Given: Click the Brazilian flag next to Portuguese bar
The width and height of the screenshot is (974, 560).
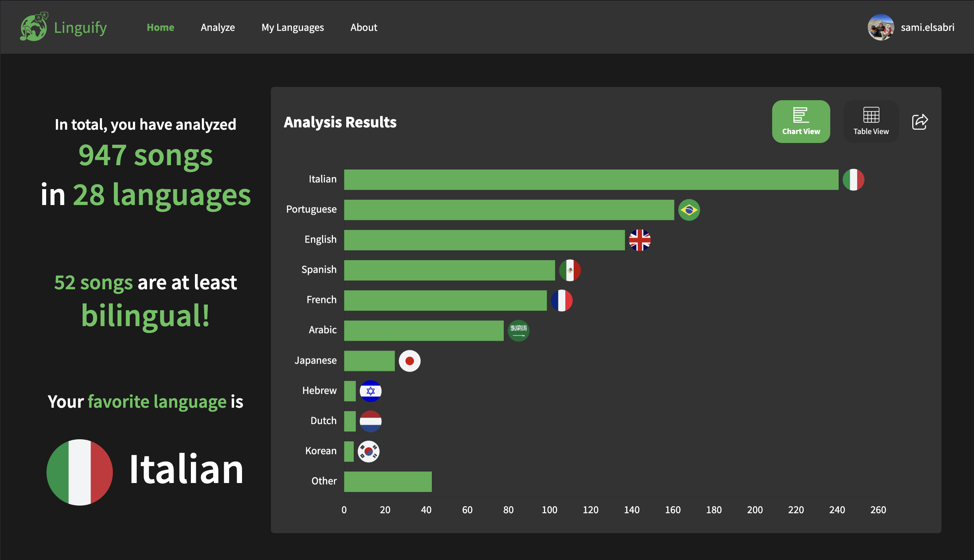Looking at the screenshot, I should 689,210.
